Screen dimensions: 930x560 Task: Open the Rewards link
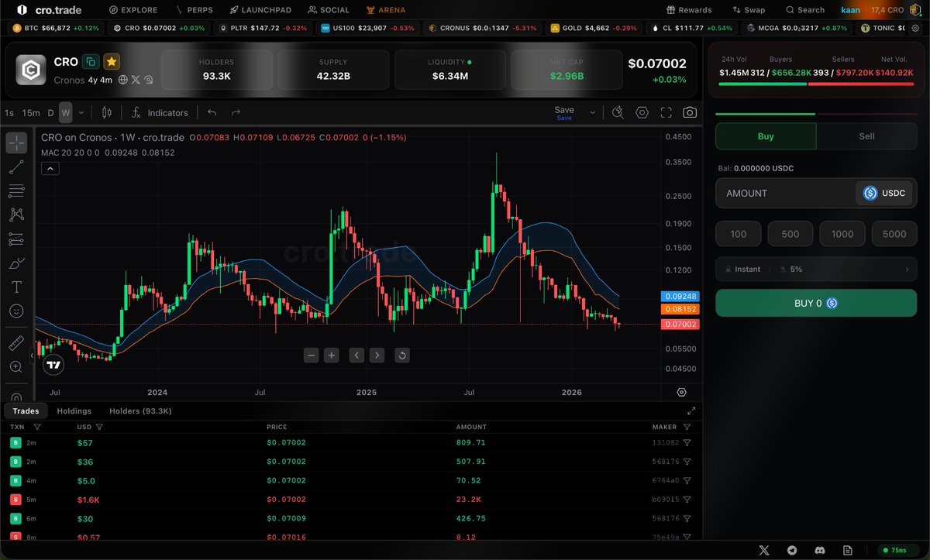[689, 10]
